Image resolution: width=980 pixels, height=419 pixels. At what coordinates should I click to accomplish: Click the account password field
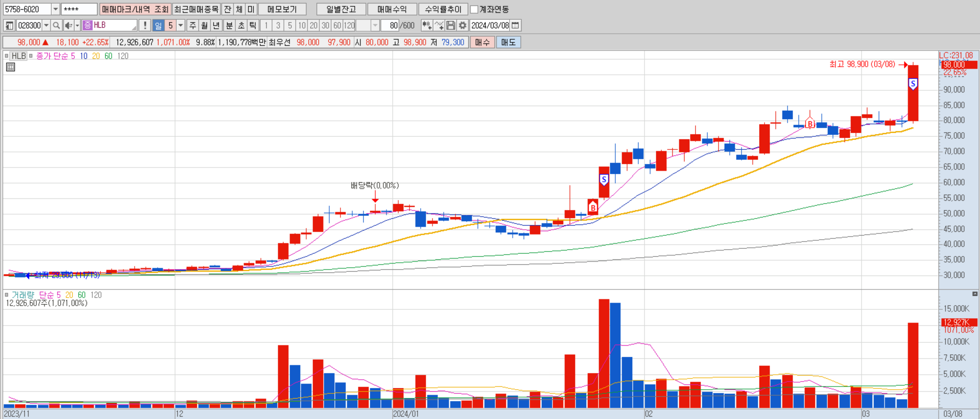(x=79, y=9)
